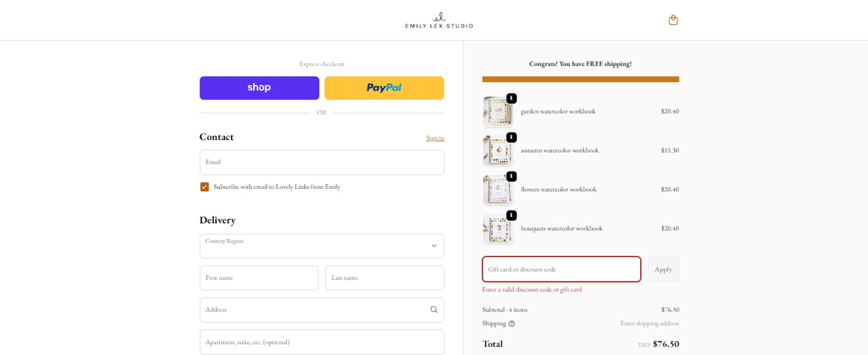Click the bouquets watercolor workbook thumbnail

[498, 229]
